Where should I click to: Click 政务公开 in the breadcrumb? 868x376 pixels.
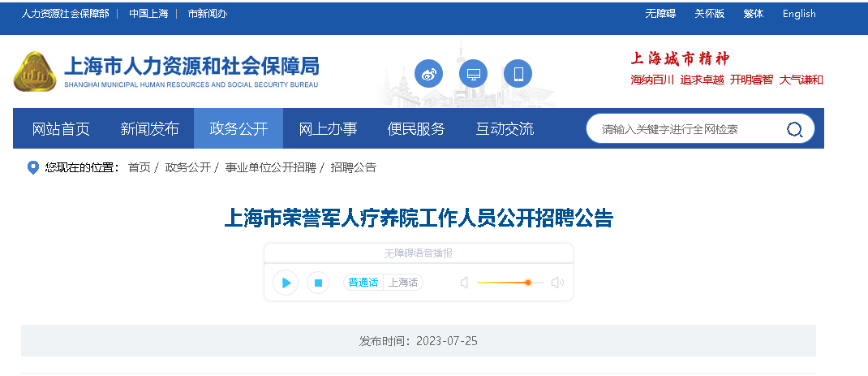pos(188,167)
